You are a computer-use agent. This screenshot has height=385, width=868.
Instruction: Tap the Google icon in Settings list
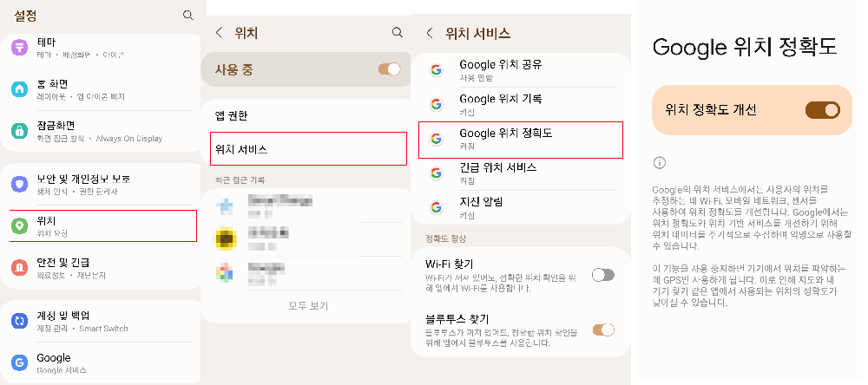[19, 362]
